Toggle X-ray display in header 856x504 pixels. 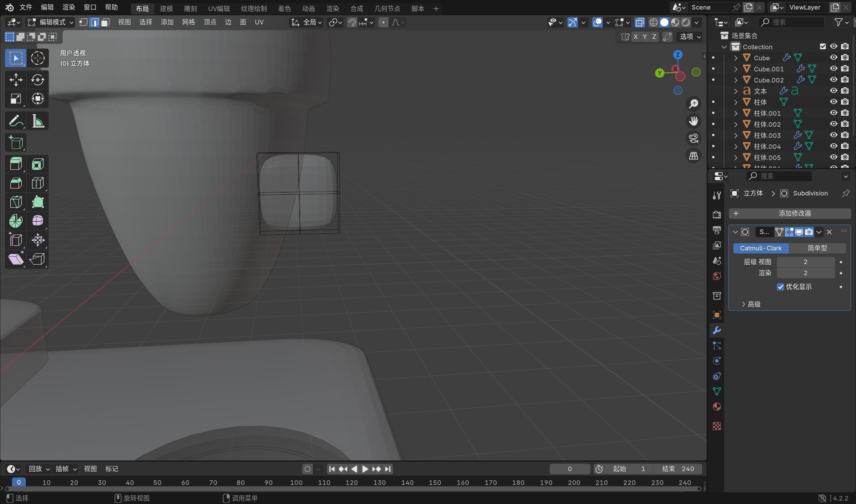640,23
